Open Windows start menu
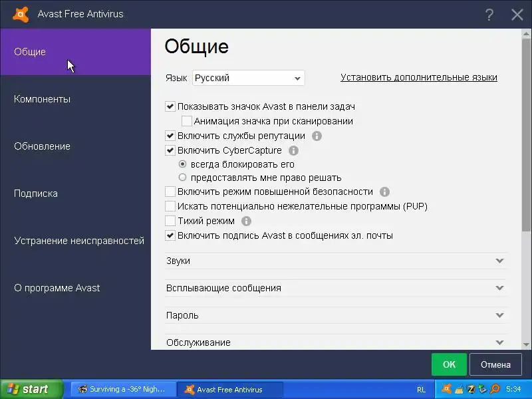The width and height of the screenshot is (532, 399). point(31,389)
